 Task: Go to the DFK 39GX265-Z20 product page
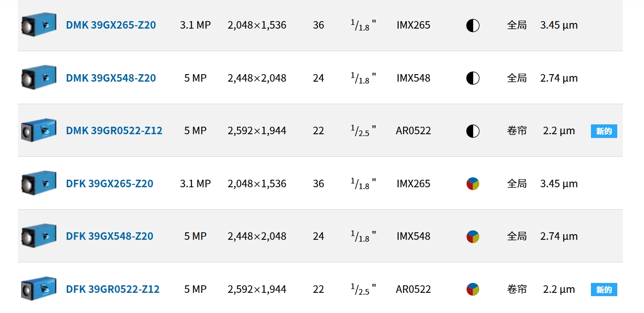(x=109, y=183)
